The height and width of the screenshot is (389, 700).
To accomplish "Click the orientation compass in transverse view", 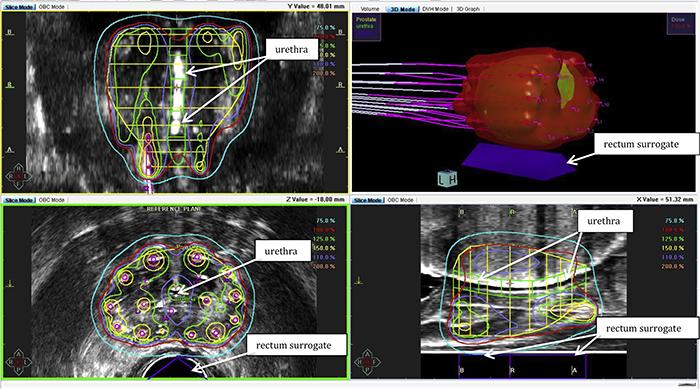I will tap(18, 361).
